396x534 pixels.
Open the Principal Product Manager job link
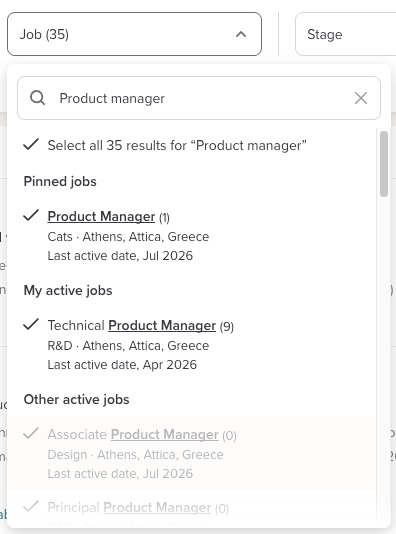pyautogui.click(x=129, y=507)
